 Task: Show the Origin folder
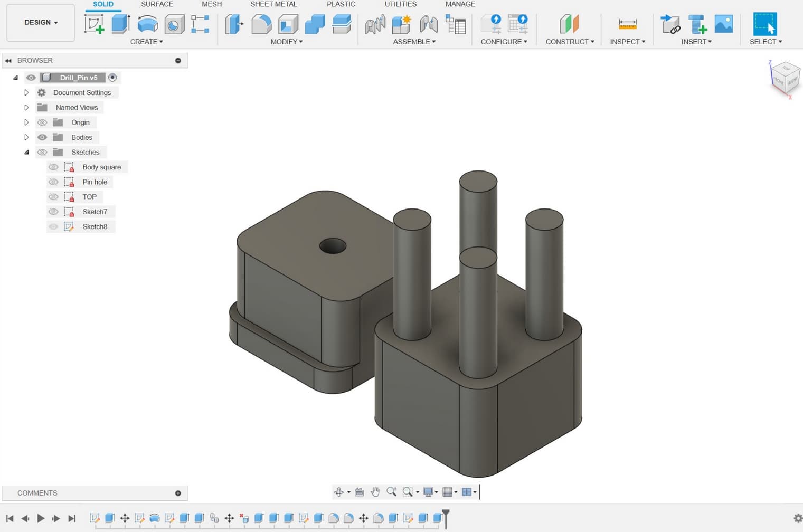coord(42,122)
